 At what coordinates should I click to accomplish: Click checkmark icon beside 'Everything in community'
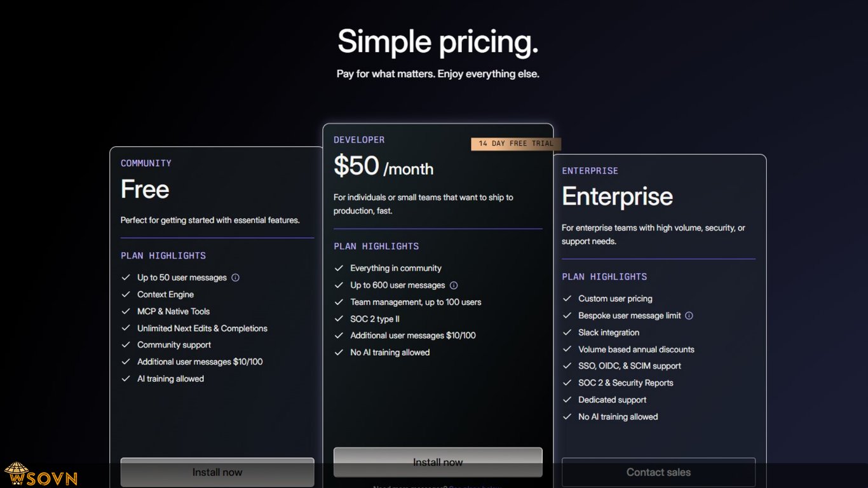(x=339, y=268)
